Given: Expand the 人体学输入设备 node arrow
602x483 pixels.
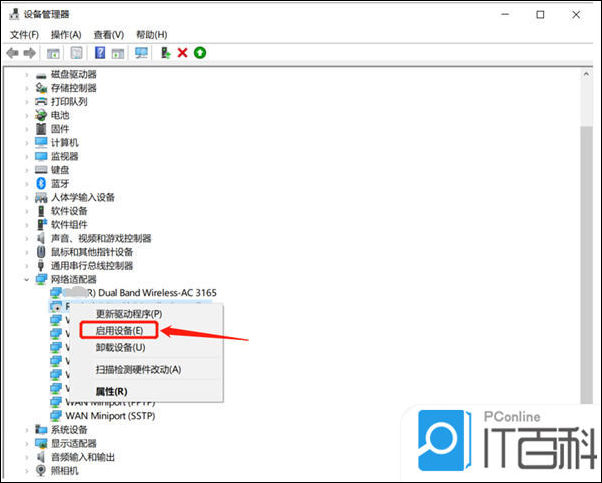Looking at the screenshot, I should click(26, 197).
